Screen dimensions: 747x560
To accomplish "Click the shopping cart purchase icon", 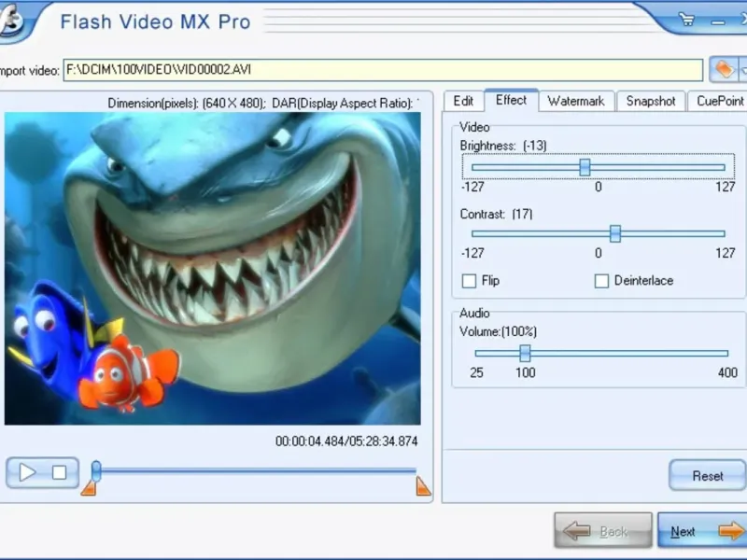I will click(686, 20).
